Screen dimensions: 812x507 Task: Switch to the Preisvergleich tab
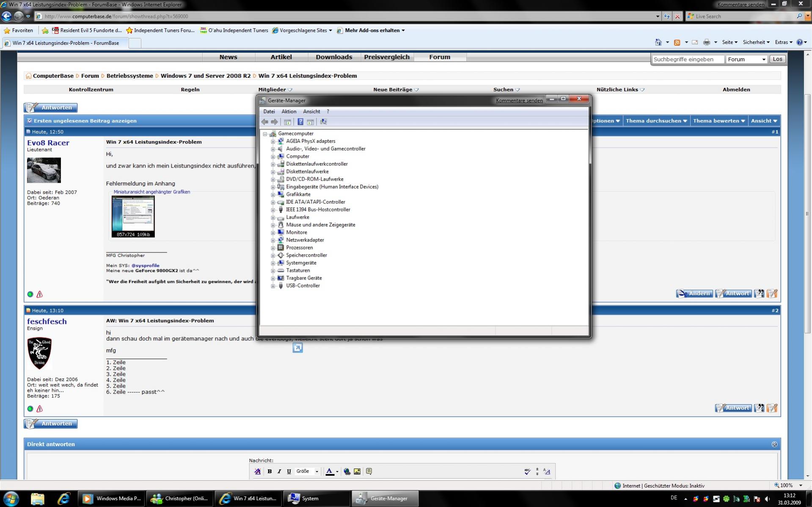[x=387, y=57]
